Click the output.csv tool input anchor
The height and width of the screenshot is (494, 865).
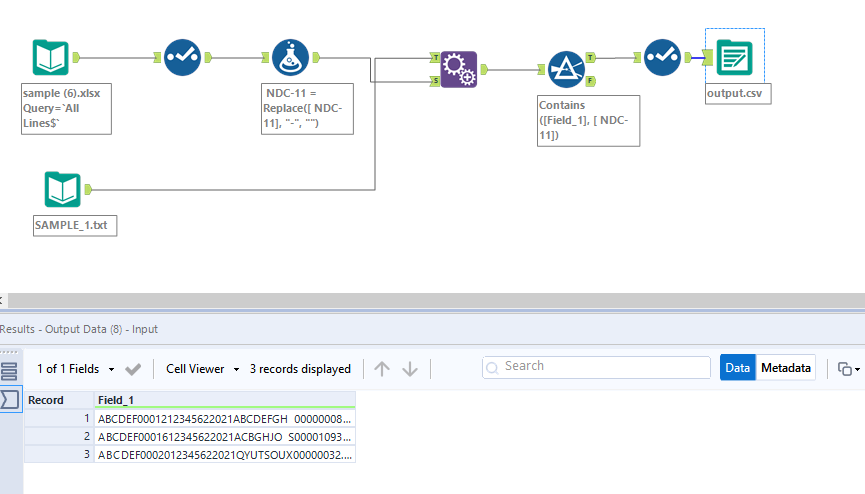click(708, 57)
